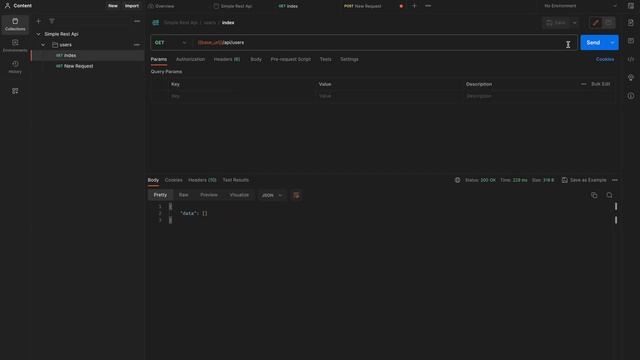Open the request Settings tab
640x360 pixels.
click(349, 59)
